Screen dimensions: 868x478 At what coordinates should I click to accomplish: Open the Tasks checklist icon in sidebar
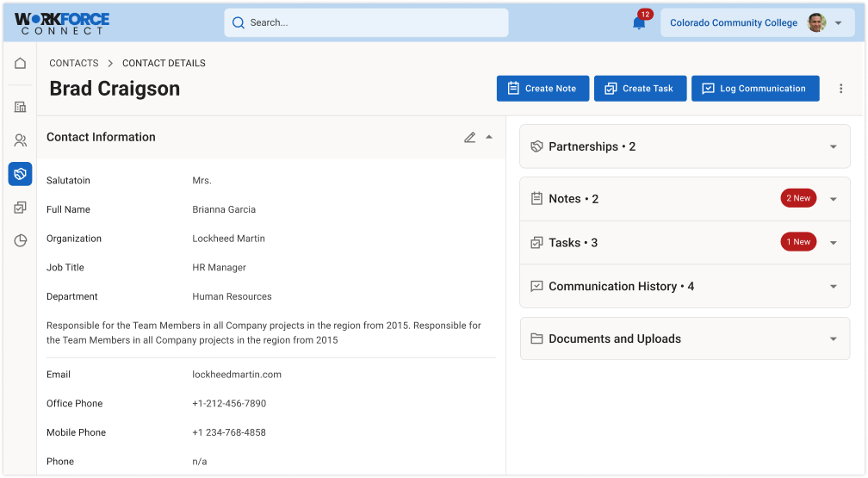20,208
